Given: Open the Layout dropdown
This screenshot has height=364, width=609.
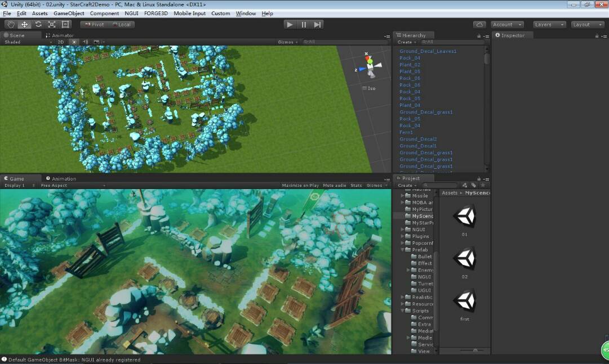Looking at the screenshot, I should (587, 24).
